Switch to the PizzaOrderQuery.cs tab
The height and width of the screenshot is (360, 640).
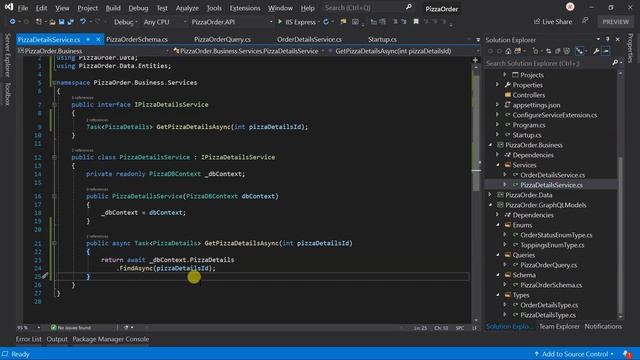click(x=222, y=40)
